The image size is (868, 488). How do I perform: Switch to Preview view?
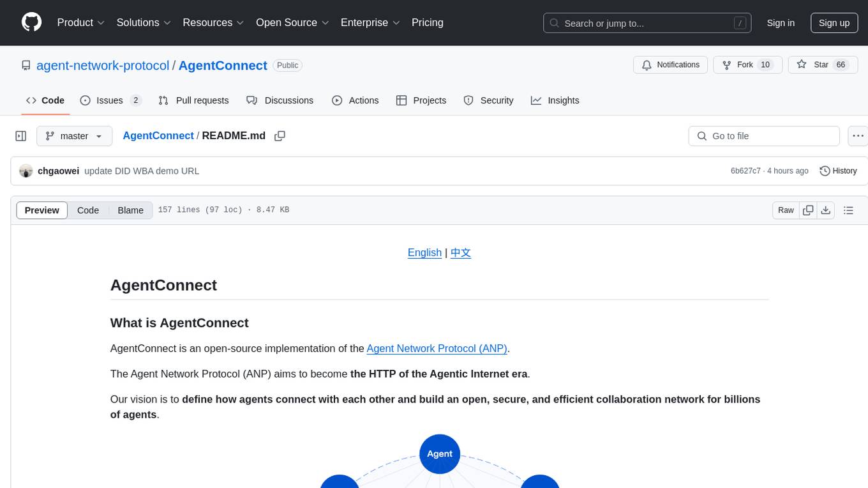(x=42, y=210)
